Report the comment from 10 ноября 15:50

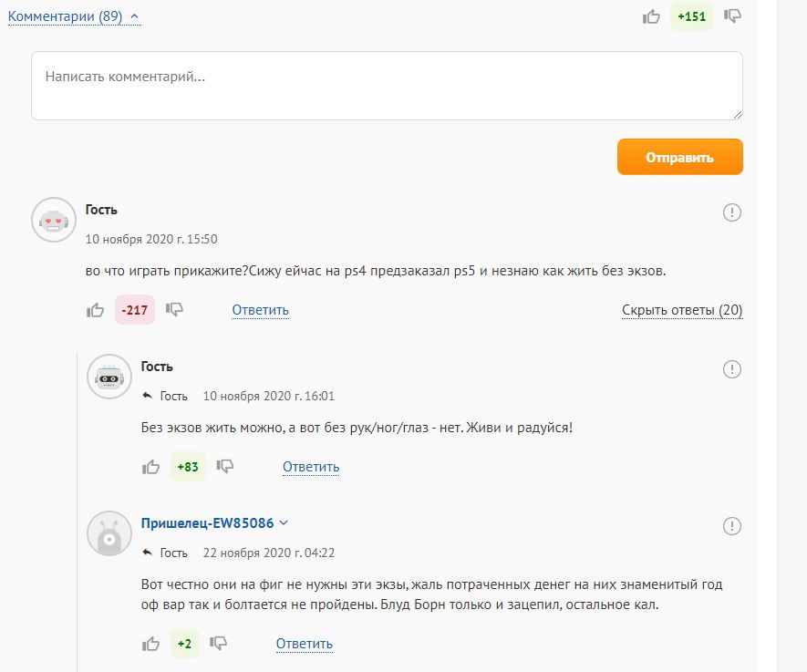732,212
